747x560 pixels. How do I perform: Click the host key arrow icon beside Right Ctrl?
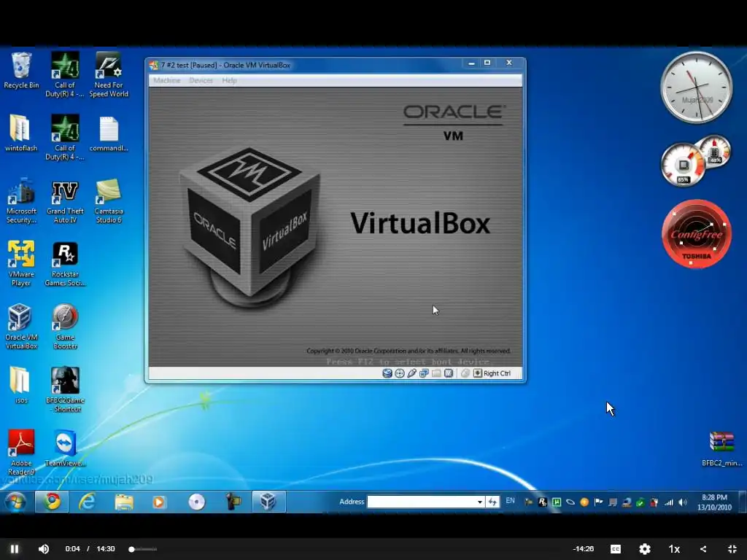(x=477, y=373)
